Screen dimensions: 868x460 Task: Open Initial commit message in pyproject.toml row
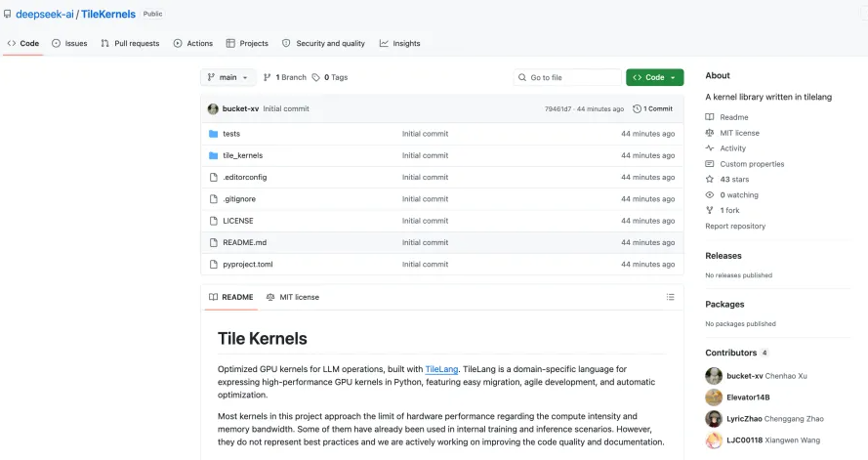425,264
